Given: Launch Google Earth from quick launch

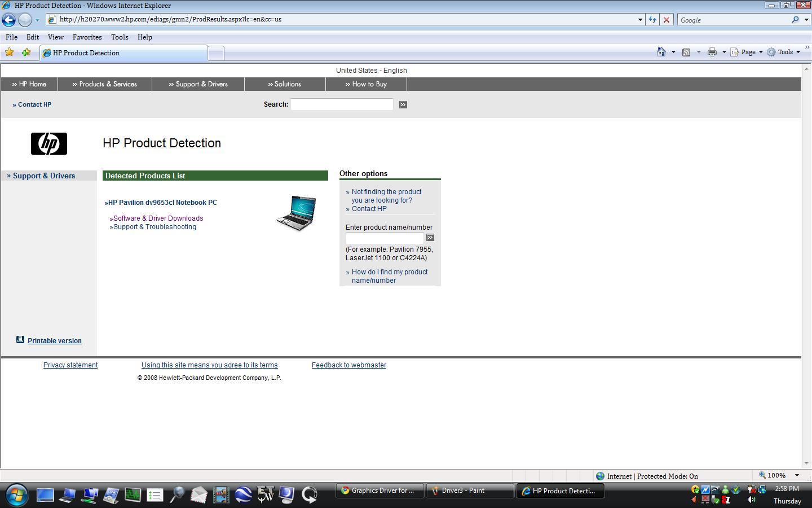Looking at the screenshot, I should coord(243,495).
